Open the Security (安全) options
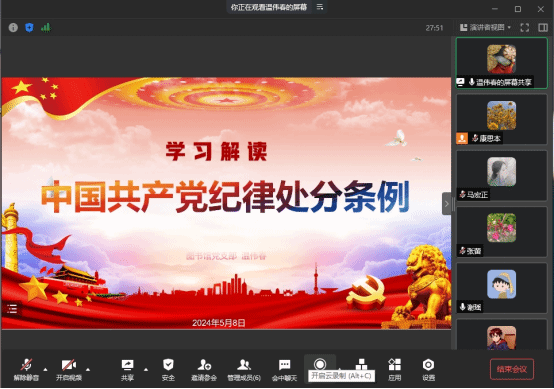Viewport: 554px width, 389px height. point(168,370)
